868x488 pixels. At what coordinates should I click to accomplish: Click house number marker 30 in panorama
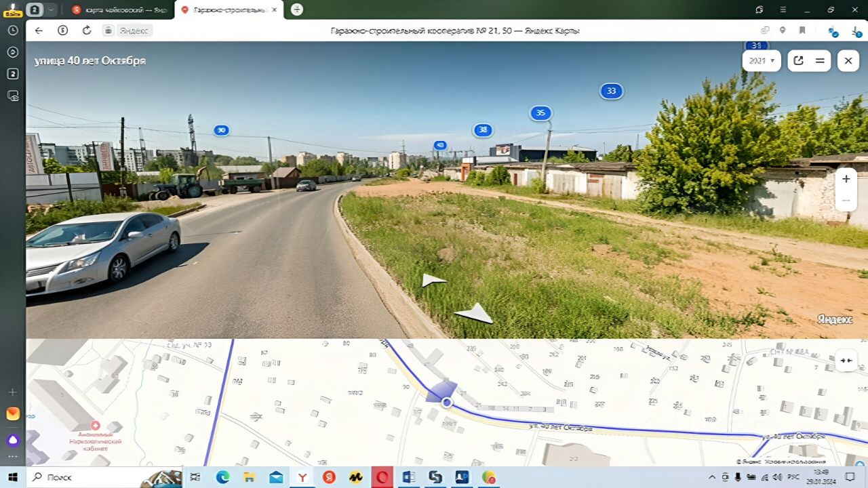(x=221, y=130)
